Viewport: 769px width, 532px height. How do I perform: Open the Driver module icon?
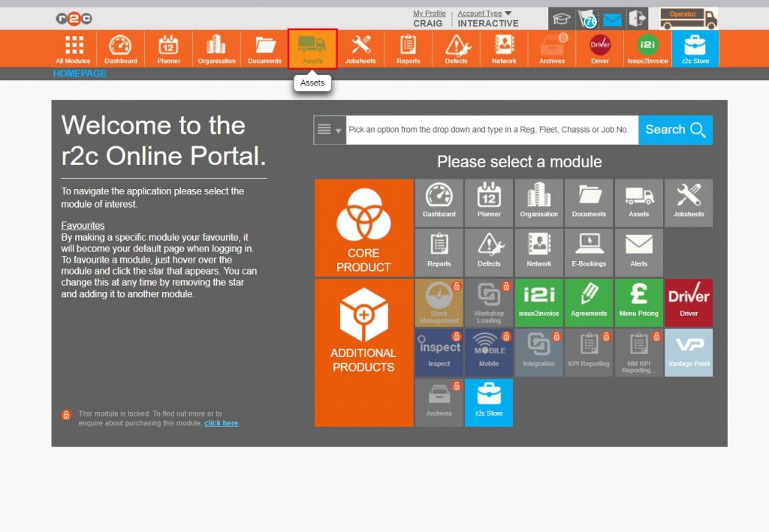tap(599, 47)
